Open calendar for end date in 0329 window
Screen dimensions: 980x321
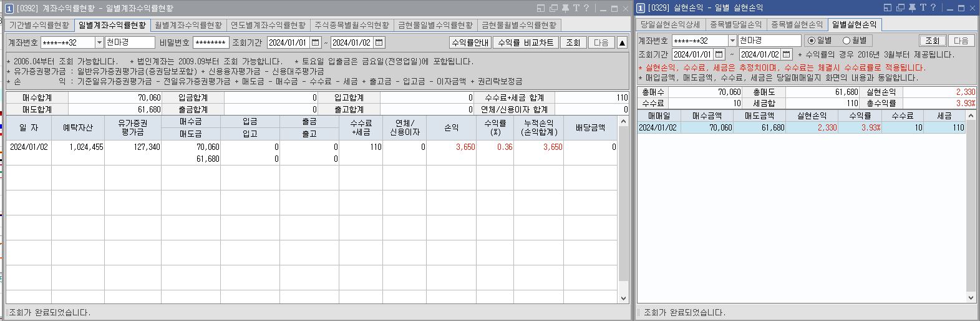click(x=788, y=54)
